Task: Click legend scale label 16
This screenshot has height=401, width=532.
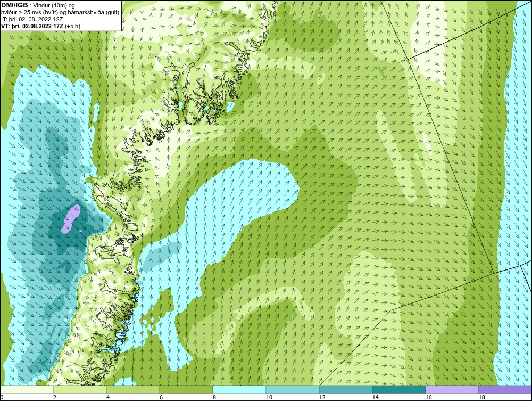Action: coord(428,397)
